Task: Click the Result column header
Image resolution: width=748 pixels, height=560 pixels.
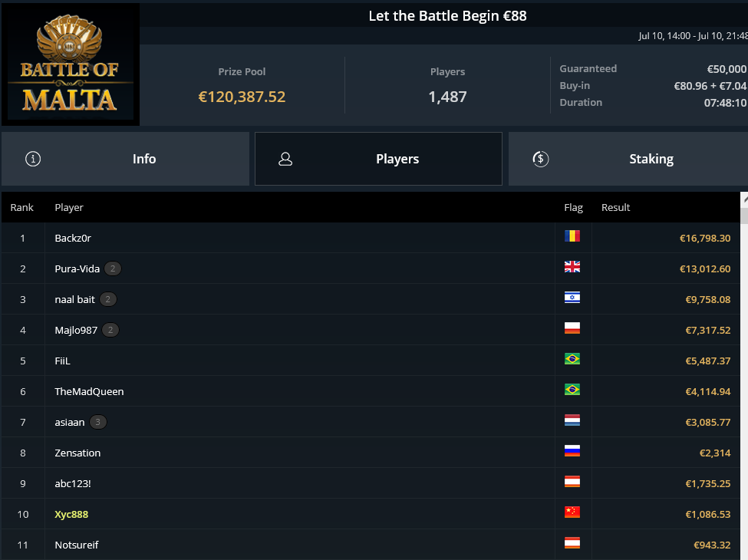Action: (x=615, y=207)
